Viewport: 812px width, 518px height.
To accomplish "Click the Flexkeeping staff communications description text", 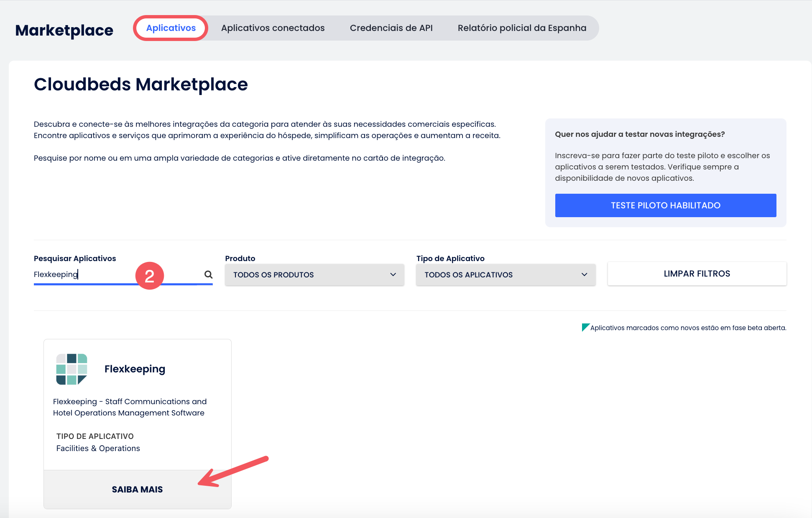I will [x=130, y=407].
